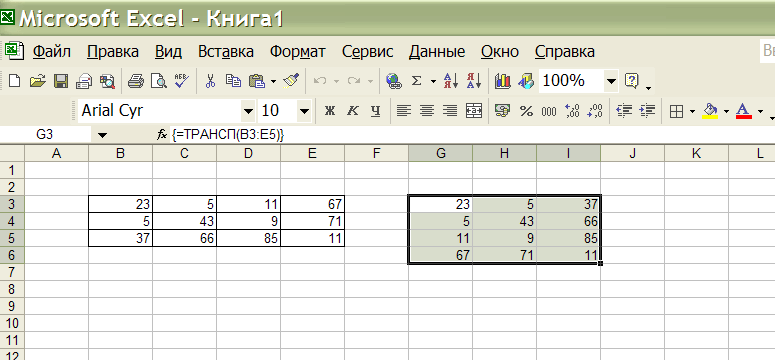Open the AutoSum functions arrow

(x=433, y=81)
